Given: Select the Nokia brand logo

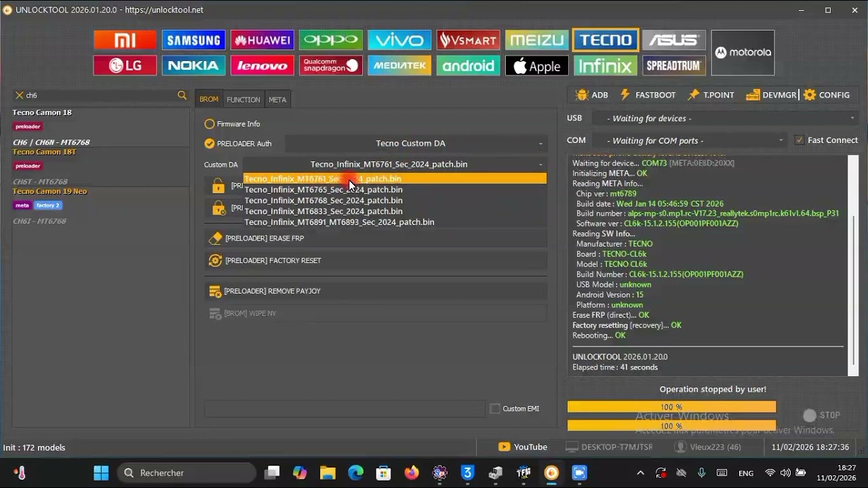Looking at the screenshot, I should click(194, 66).
